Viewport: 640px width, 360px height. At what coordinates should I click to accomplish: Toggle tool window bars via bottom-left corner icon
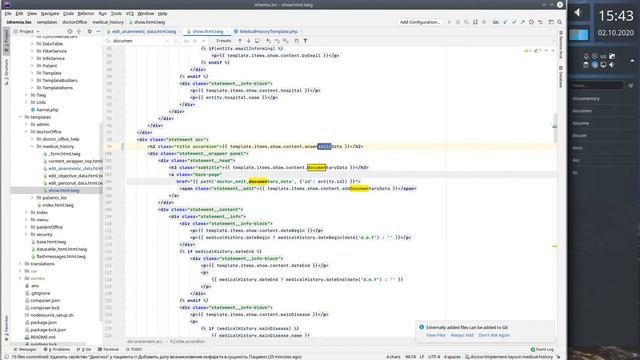click(x=6, y=356)
